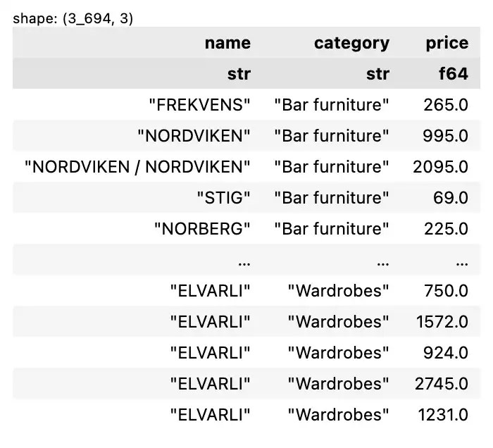Click the 750.0 wardrobe price
This screenshot has width=493, height=448.
[446, 291]
